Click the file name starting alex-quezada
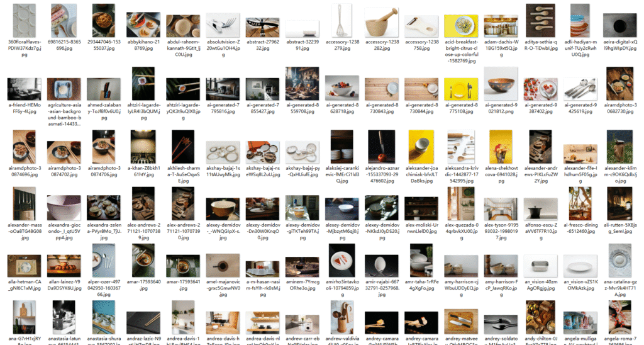 (x=461, y=231)
